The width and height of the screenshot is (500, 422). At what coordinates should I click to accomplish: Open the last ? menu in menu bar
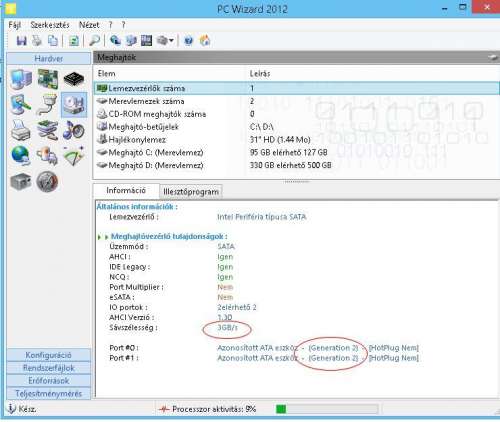coord(123,25)
